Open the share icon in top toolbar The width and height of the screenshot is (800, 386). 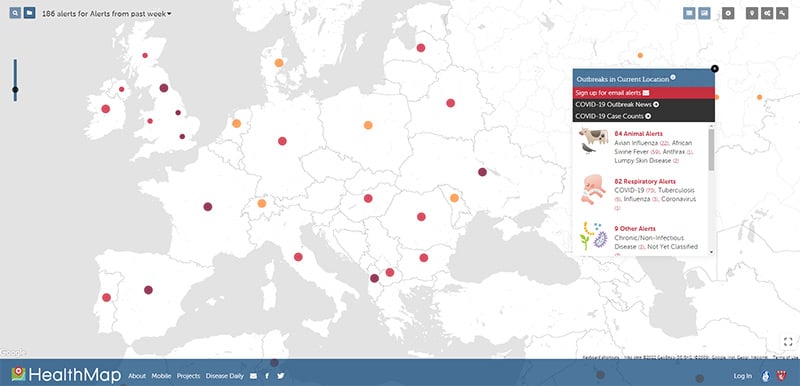pos(766,14)
